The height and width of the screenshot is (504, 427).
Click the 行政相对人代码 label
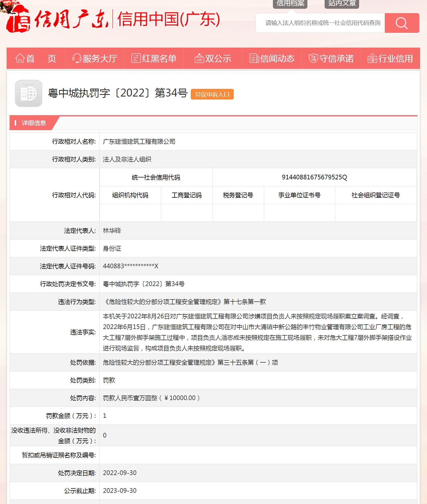coord(74,195)
